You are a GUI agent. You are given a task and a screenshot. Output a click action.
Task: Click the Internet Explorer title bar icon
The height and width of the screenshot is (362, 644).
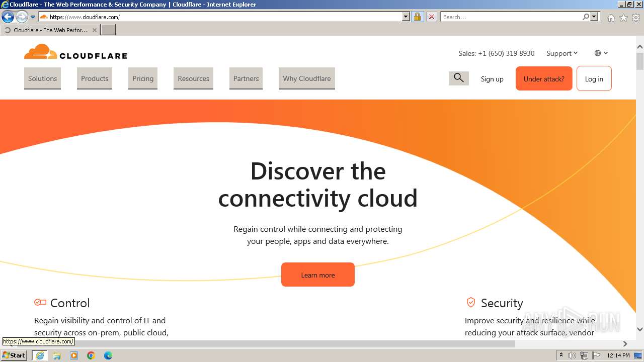click(x=5, y=5)
